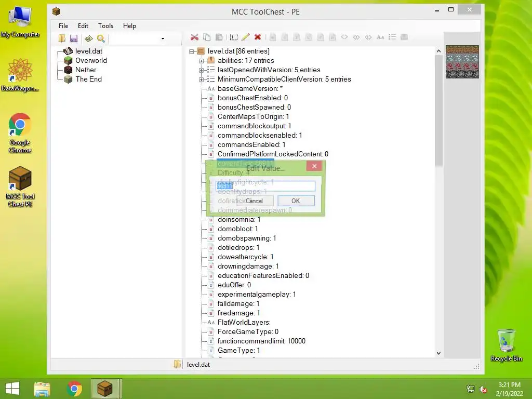Click the pencil Edit value icon
The height and width of the screenshot is (399, 532).
pyautogui.click(x=246, y=37)
